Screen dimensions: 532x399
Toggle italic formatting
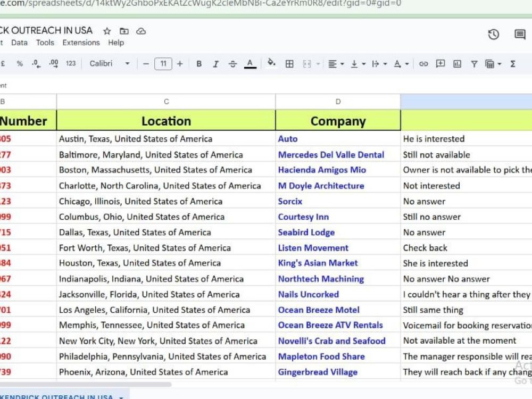(215, 64)
